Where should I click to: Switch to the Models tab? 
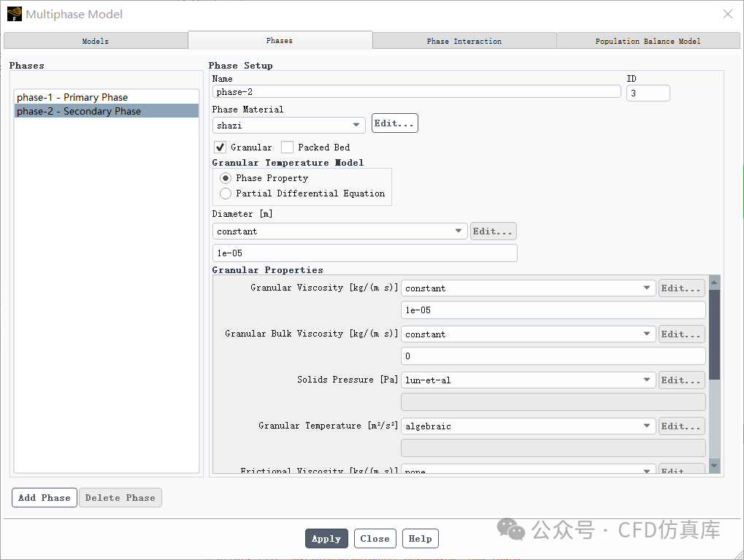pyautogui.click(x=96, y=41)
